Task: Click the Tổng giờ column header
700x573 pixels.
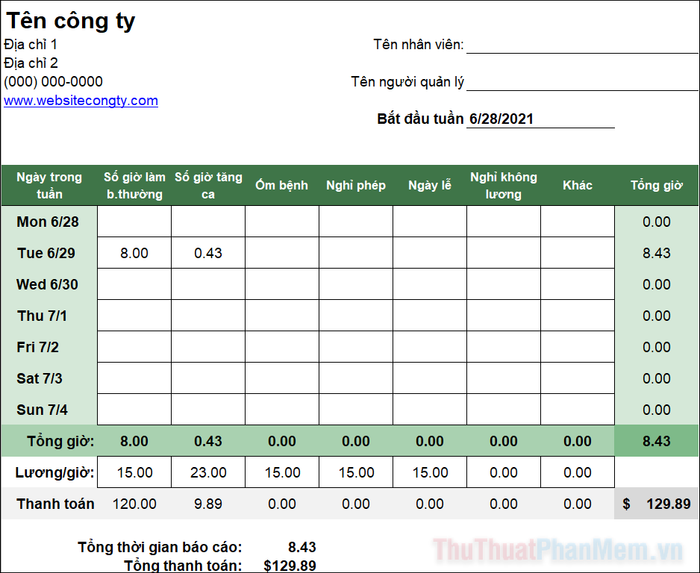Action: (x=656, y=185)
